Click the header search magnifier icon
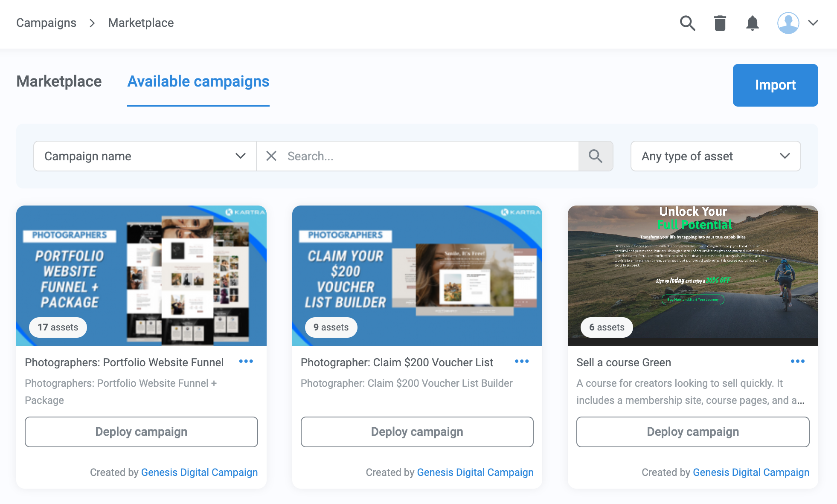 pos(687,23)
